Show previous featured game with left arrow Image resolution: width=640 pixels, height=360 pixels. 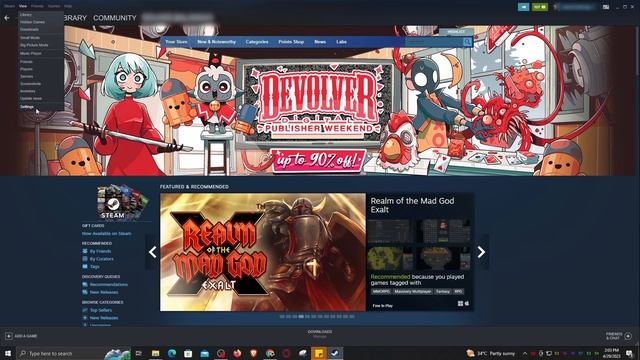152,252
